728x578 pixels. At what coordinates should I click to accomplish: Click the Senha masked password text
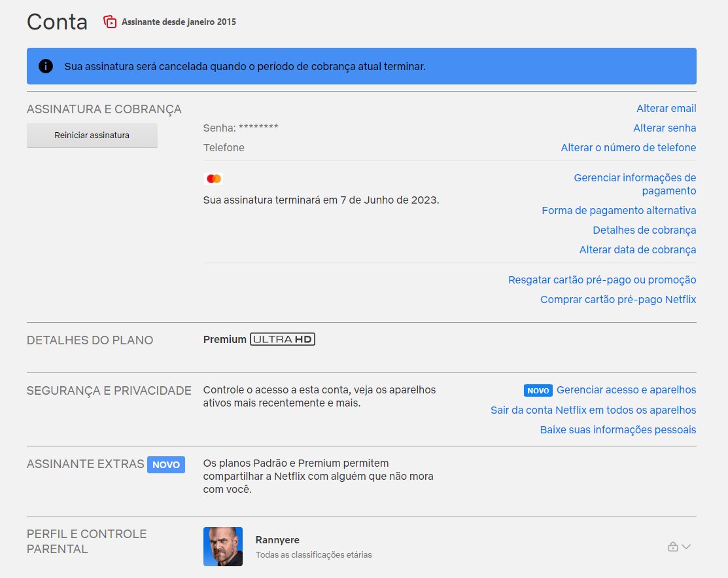[x=241, y=128]
